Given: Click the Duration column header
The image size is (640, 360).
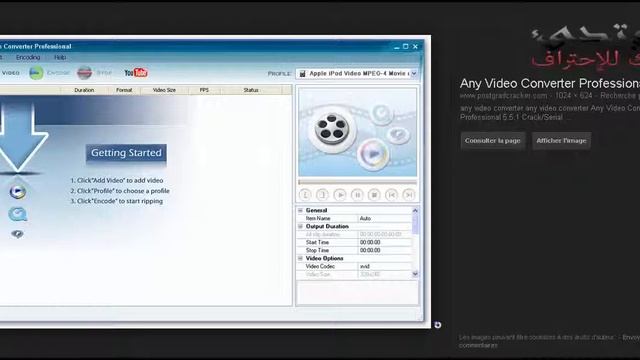Looking at the screenshot, I should 84,90.
